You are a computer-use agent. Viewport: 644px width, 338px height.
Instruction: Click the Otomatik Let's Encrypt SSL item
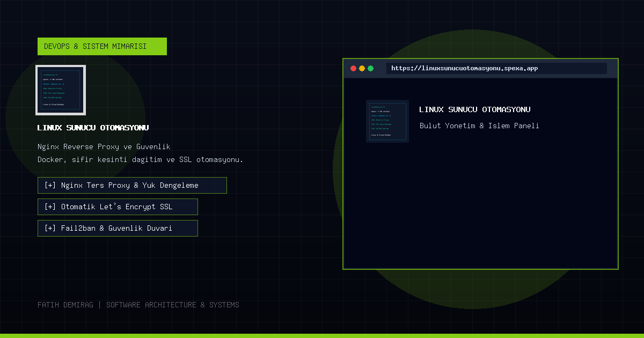[x=118, y=207]
